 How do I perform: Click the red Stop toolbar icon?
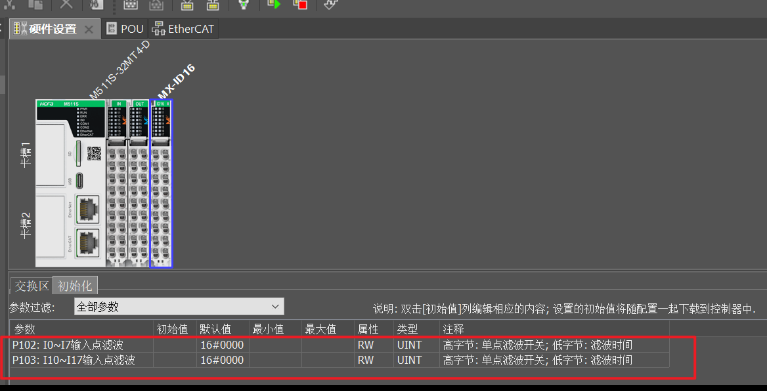coord(300,4)
